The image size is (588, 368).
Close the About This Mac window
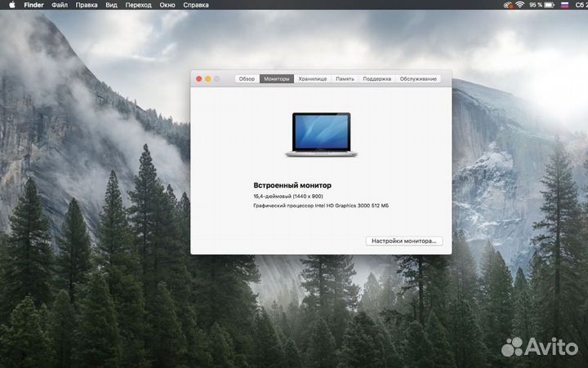(x=198, y=78)
